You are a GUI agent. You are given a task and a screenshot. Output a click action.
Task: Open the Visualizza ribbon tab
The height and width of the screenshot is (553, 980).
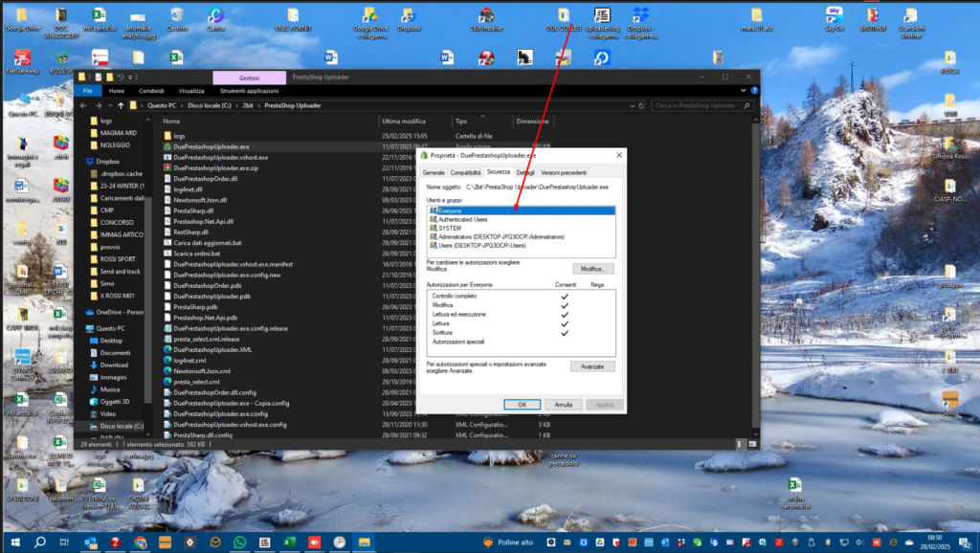click(191, 91)
